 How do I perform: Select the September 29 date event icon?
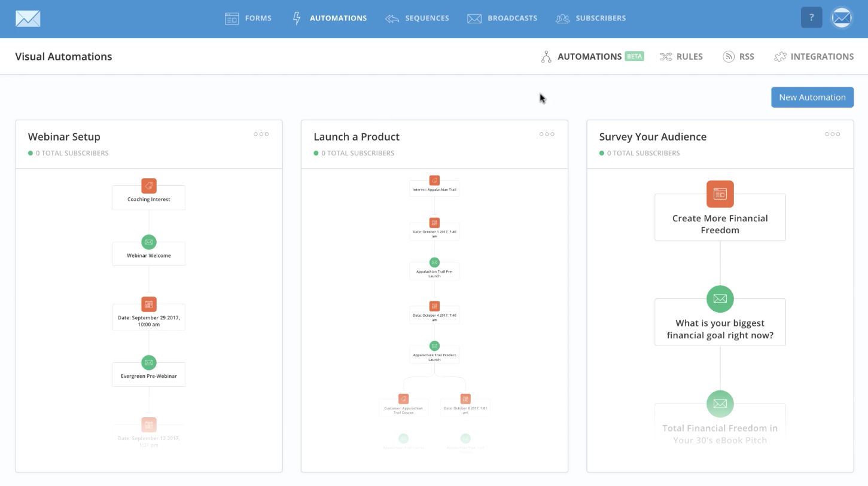149,304
